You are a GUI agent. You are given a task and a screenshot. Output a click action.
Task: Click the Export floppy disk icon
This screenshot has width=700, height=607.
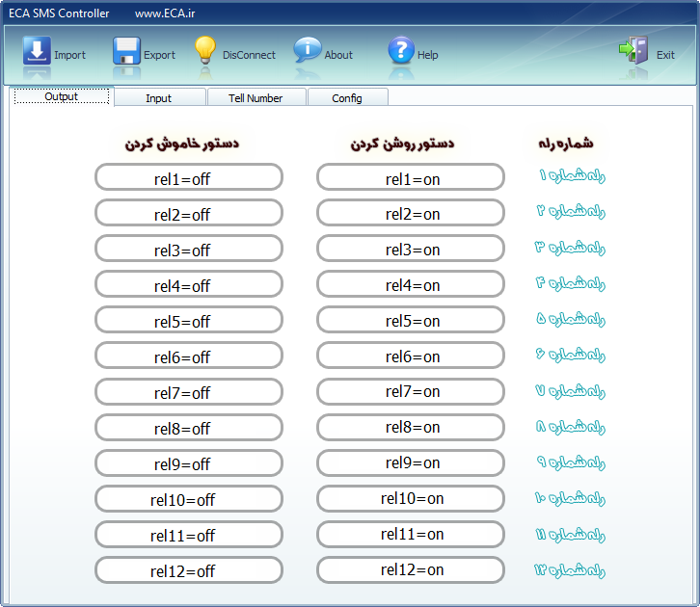[126, 51]
